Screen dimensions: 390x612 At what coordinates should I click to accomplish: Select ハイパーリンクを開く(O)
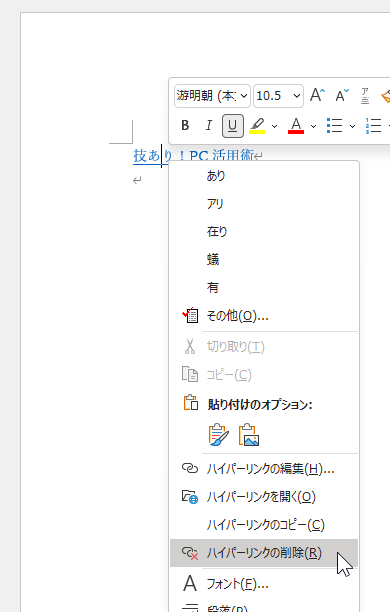(264, 497)
